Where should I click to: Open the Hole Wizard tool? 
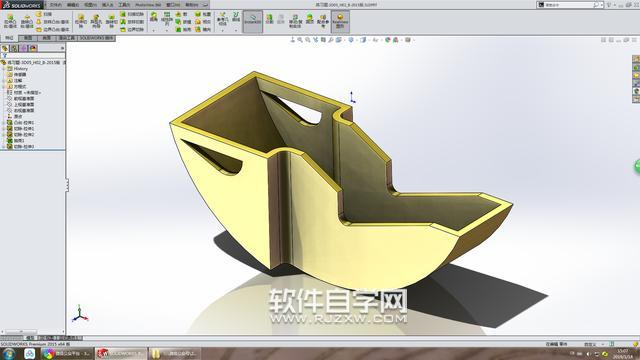(x=96, y=20)
